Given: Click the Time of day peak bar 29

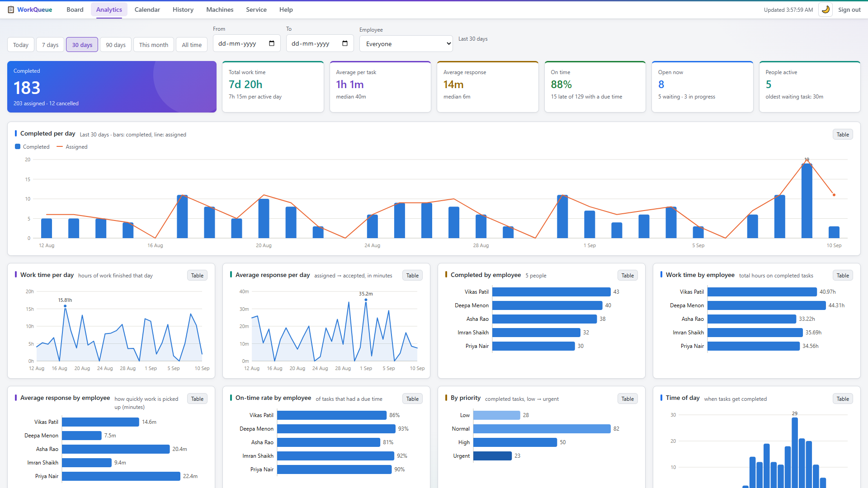Looking at the screenshot, I should pos(795,452).
